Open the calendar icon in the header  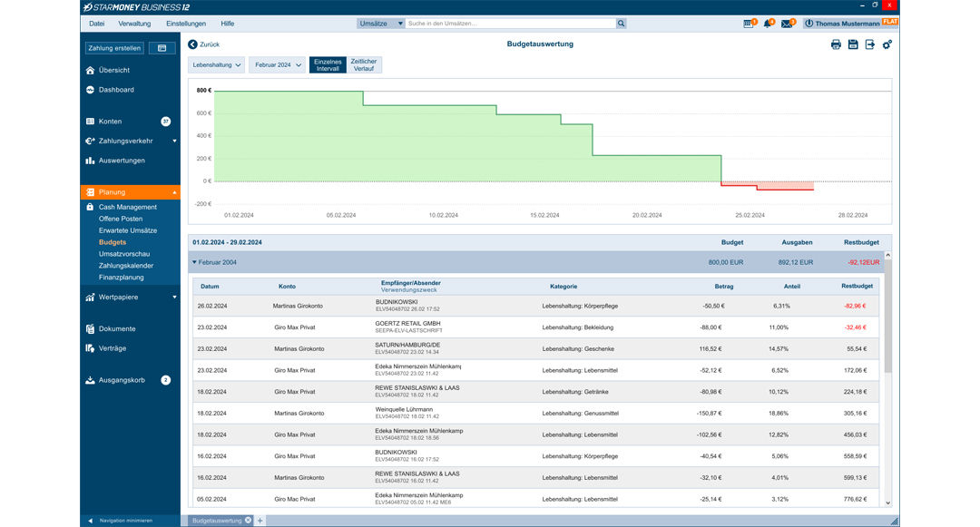point(748,23)
